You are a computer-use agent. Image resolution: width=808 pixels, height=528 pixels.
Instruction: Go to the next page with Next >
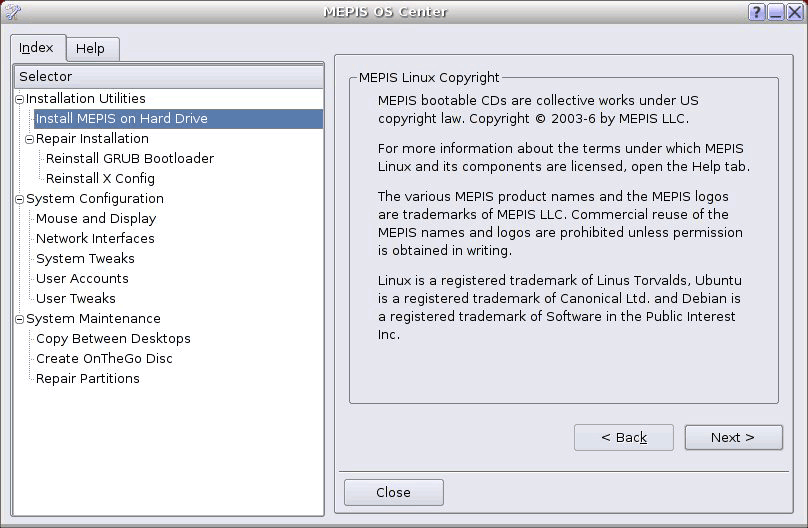click(x=733, y=437)
